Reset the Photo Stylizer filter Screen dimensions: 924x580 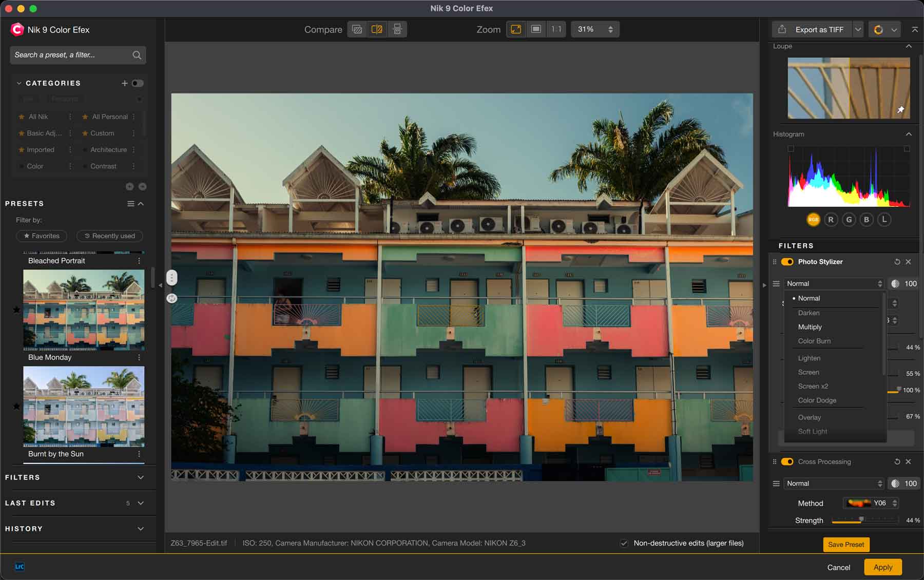click(x=897, y=262)
